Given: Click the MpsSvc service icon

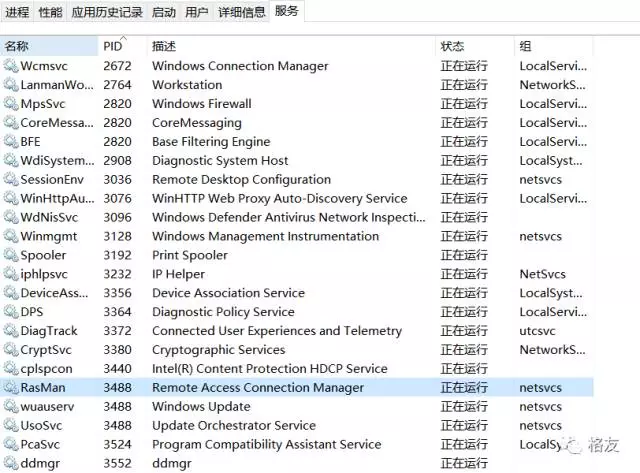Looking at the screenshot, I should pyautogui.click(x=11, y=104).
